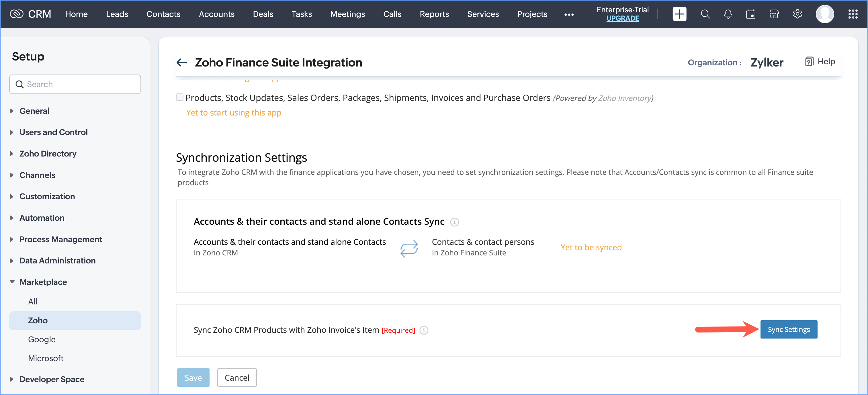The image size is (868, 395).
Task: Click info icon next to Contacts Sync heading
Action: (455, 222)
